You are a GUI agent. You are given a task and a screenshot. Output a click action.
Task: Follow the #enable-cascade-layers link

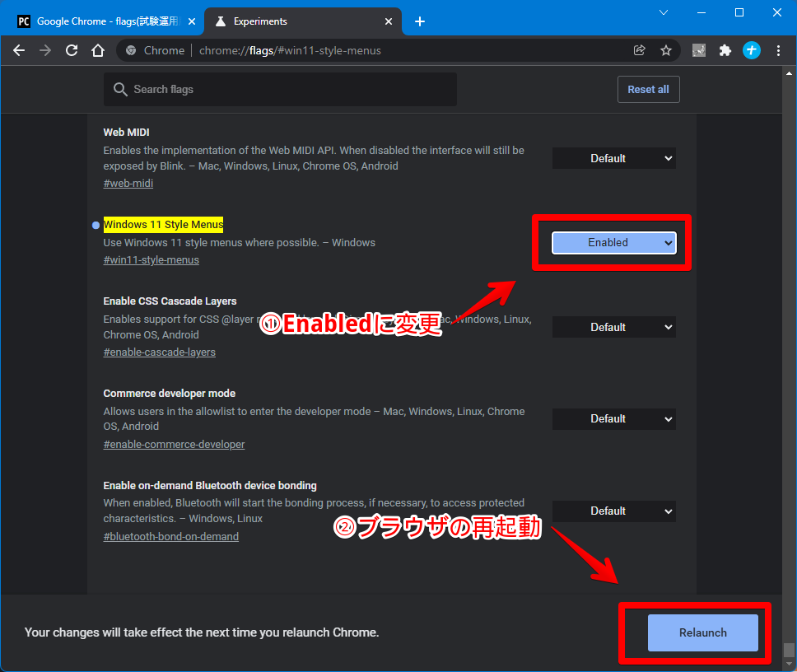click(159, 352)
